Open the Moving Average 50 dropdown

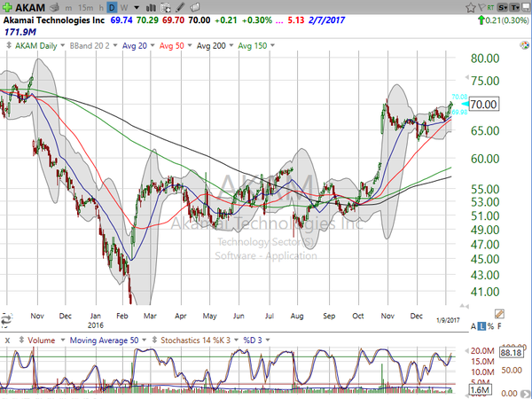coord(145,340)
